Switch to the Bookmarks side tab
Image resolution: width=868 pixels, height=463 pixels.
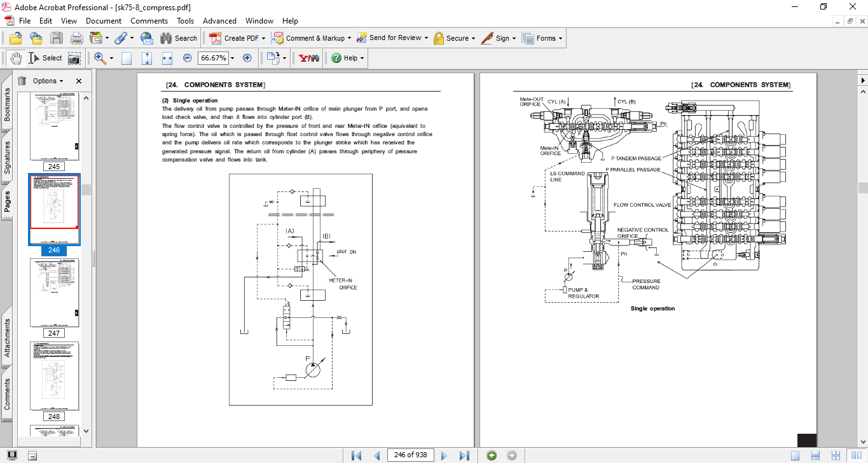point(8,104)
